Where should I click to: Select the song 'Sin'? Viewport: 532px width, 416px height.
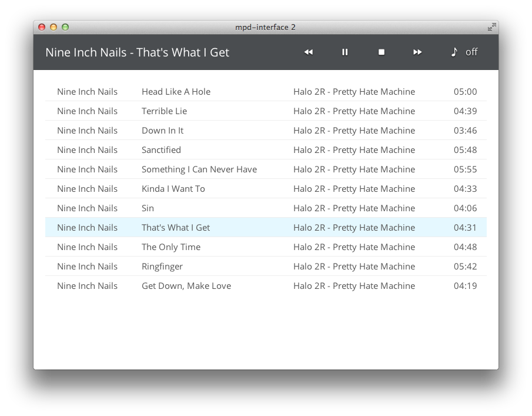pos(148,208)
